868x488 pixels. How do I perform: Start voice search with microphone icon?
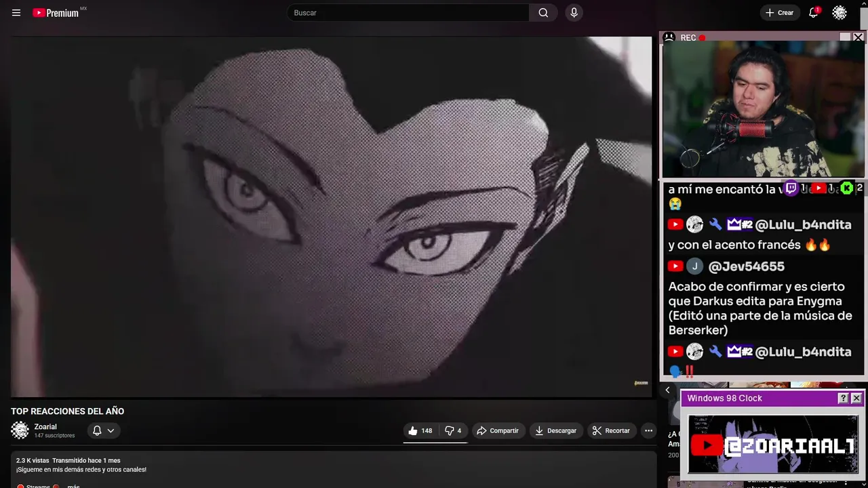(574, 13)
